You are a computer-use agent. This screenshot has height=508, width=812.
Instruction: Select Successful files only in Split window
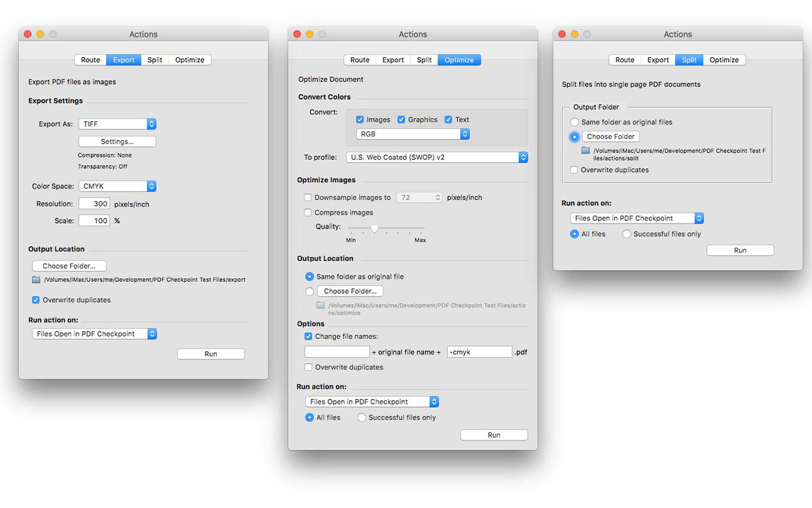coord(627,234)
